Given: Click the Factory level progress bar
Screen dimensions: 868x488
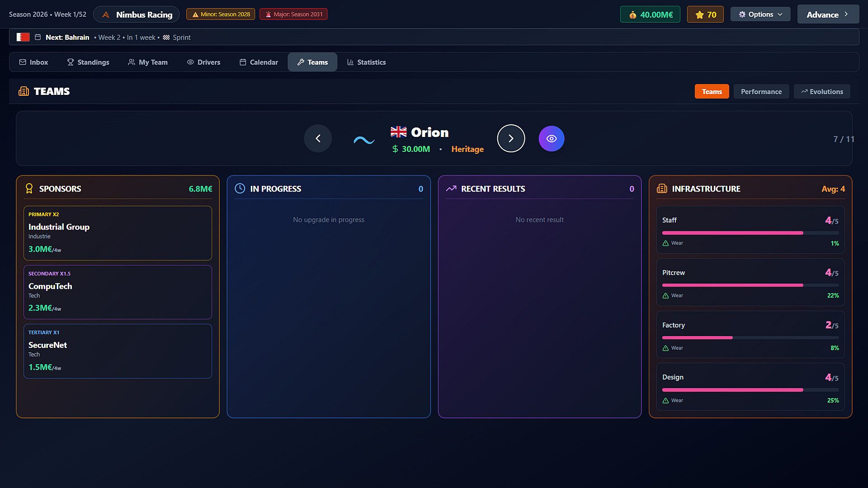Looking at the screenshot, I should pyautogui.click(x=750, y=338).
